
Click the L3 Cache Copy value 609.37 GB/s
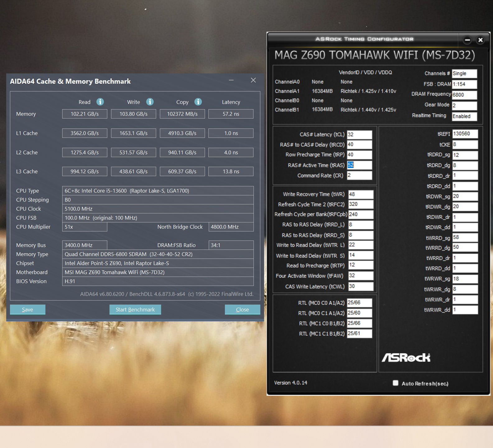pos(182,171)
